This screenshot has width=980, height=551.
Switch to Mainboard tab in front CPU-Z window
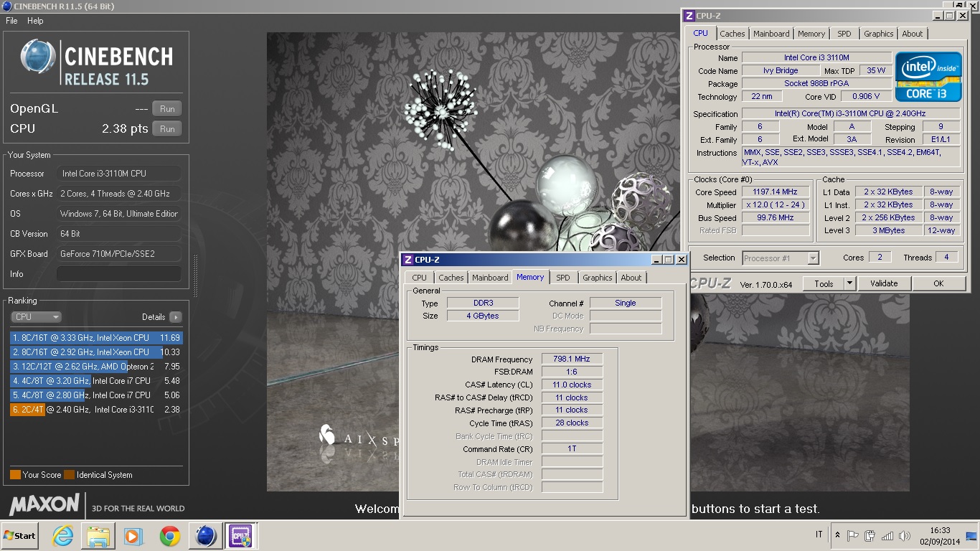490,278
